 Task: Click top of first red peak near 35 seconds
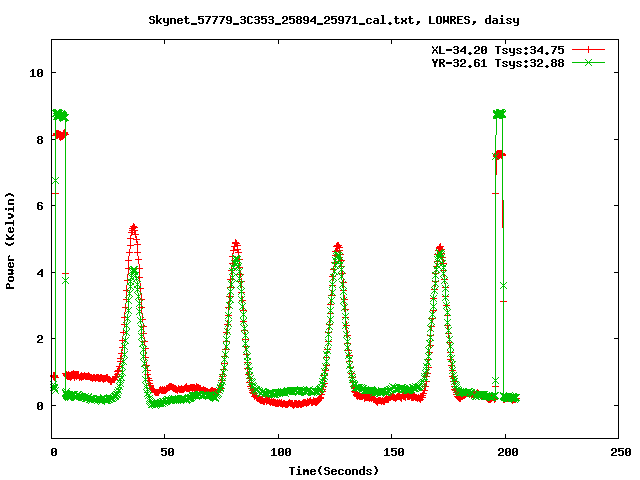tap(133, 229)
